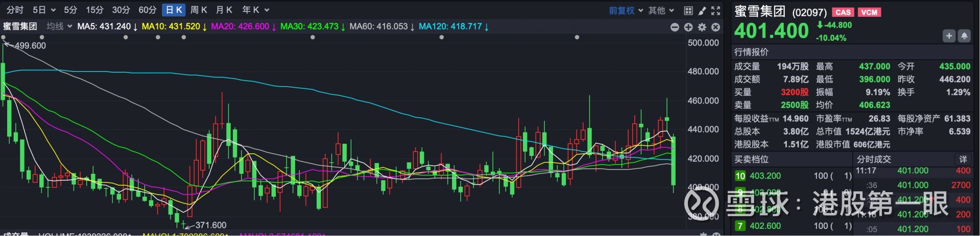Click the bid level 7 green badge

pyautogui.click(x=740, y=226)
